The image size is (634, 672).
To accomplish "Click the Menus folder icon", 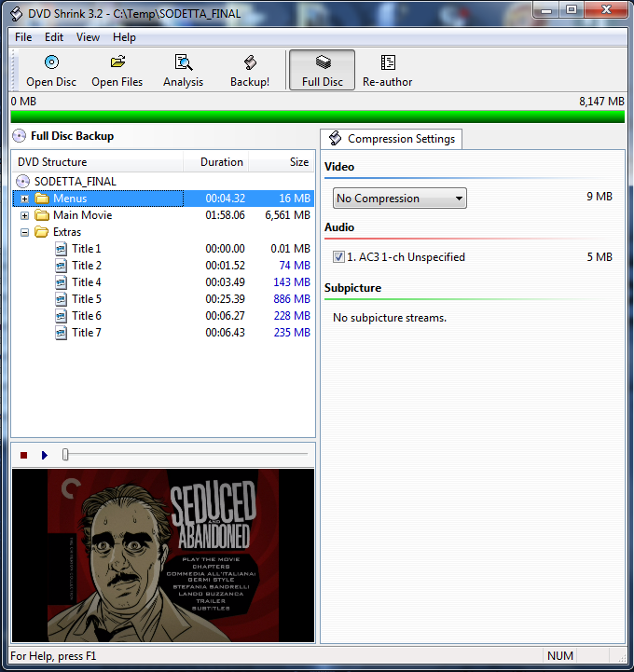I will click(x=42, y=199).
